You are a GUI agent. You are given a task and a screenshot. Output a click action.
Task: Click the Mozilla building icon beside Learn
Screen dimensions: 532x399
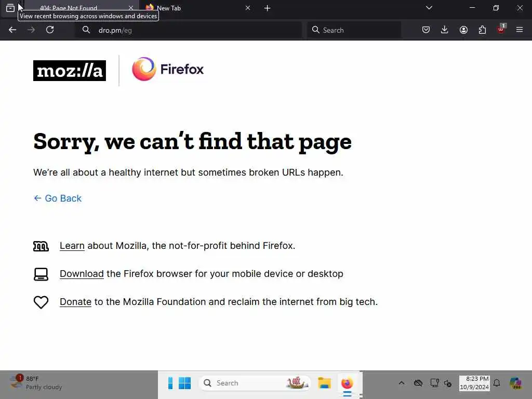41,246
